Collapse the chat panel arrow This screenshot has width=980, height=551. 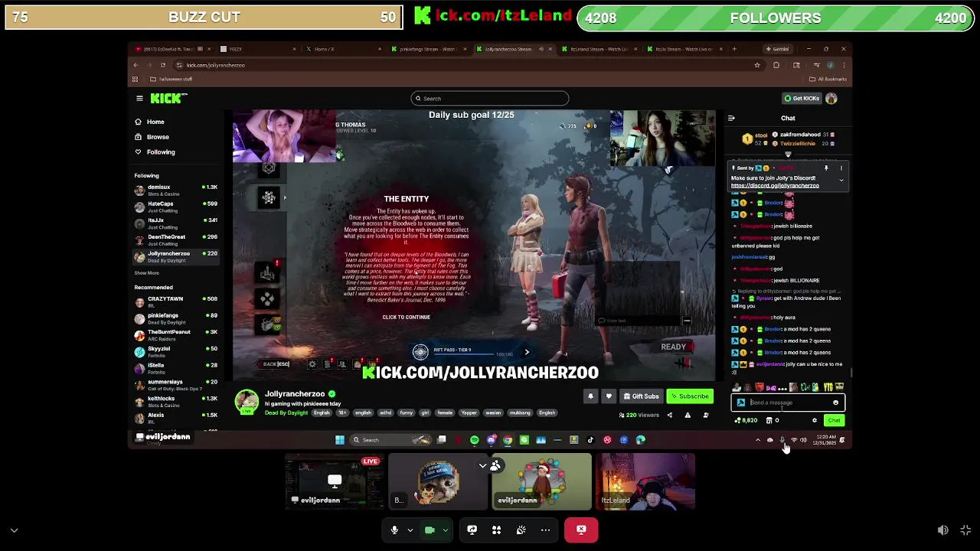point(731,118)
